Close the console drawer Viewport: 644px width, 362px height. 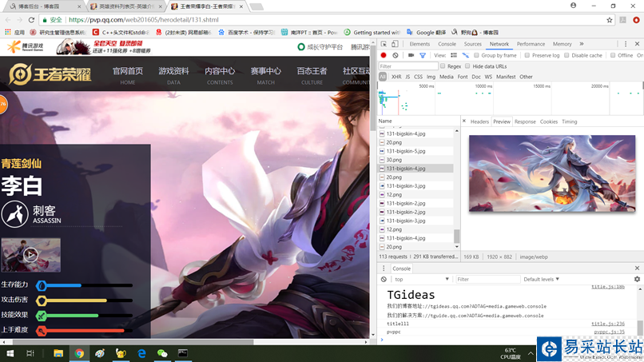[637, 268]
